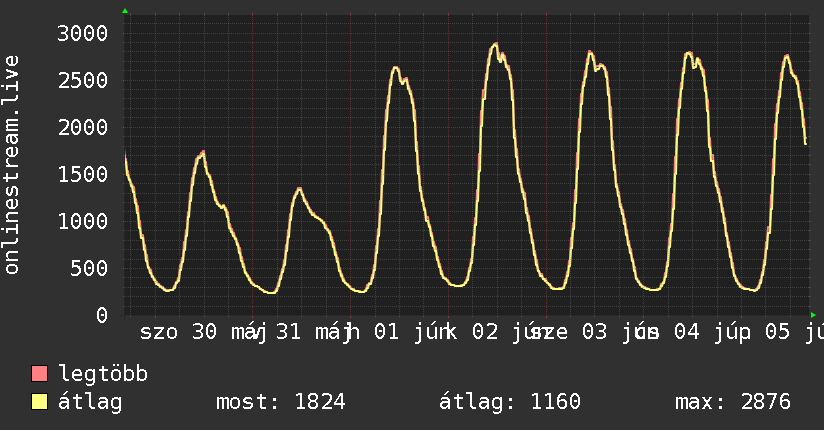Screen dimensions: 824x430
Task: Click the 500 y-axis label
Action: [x=89, y=268]
